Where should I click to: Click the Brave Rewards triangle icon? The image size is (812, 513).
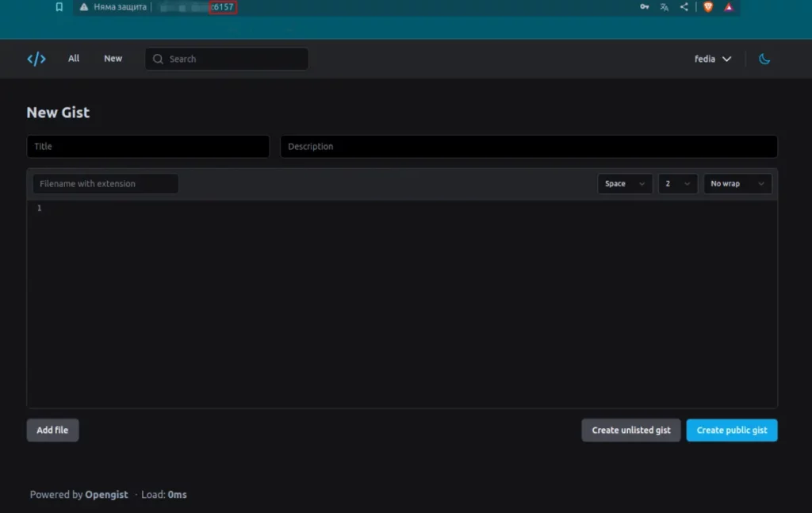coord(729,6)
